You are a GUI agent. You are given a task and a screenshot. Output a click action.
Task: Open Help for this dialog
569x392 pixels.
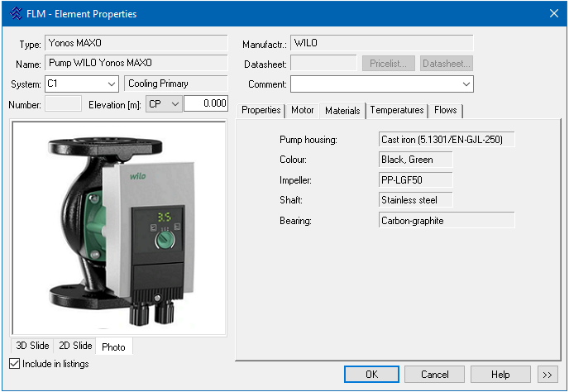click(x=500, y=375)
